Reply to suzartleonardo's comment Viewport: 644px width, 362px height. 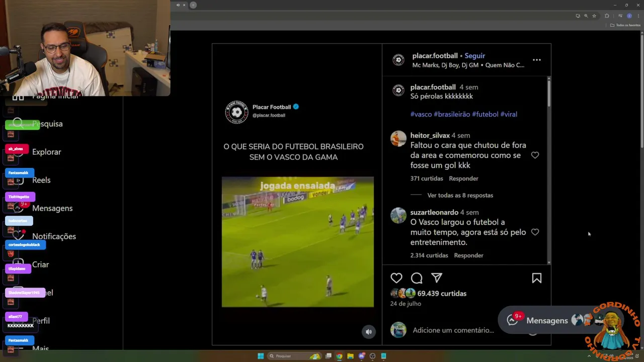(x=468, y=255)
